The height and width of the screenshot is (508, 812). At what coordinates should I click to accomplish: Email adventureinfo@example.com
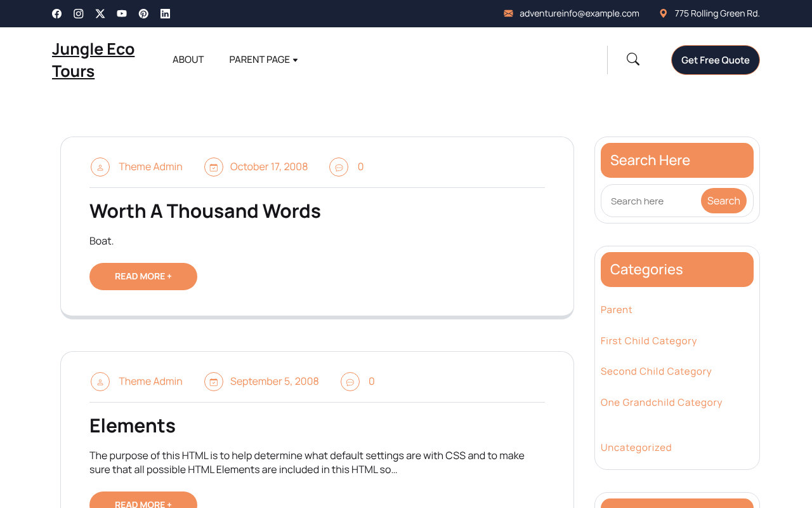click(x=579, y=13)
